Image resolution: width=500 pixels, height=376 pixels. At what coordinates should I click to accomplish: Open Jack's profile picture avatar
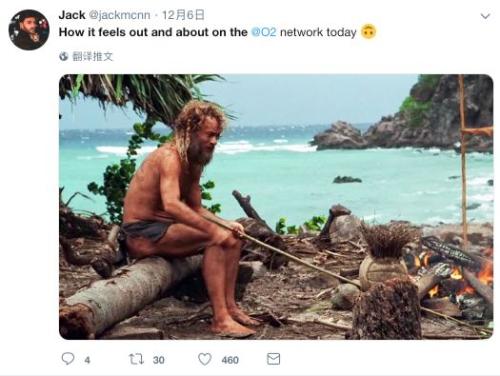click(29, 30)
